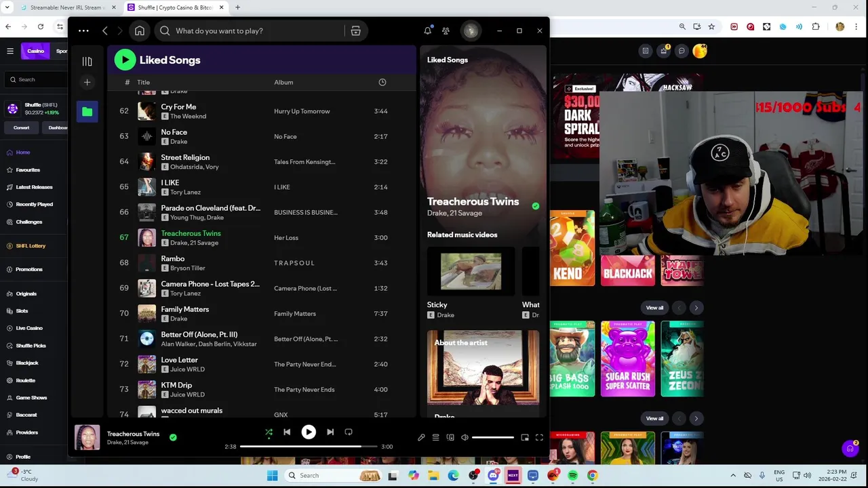Open Spotify three-dot menu
Image resolution: width=868 pixels, height=488 pixels.
(83, 30)
